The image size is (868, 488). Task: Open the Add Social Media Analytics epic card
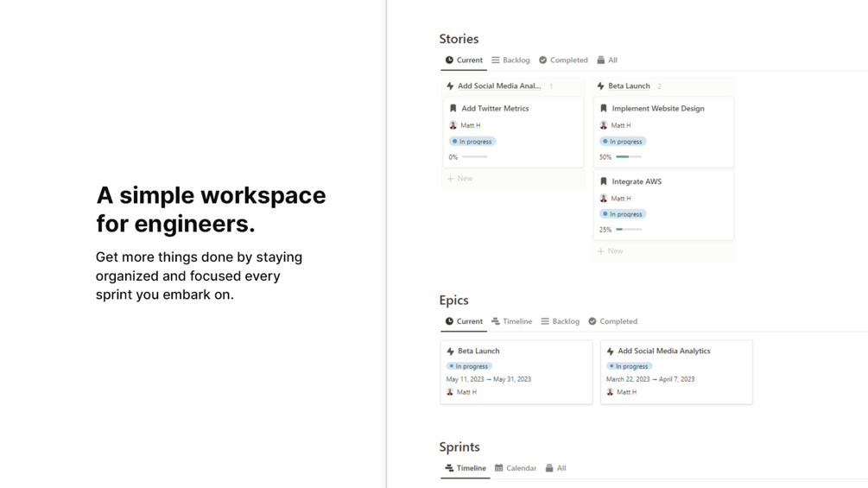[676, 371]
